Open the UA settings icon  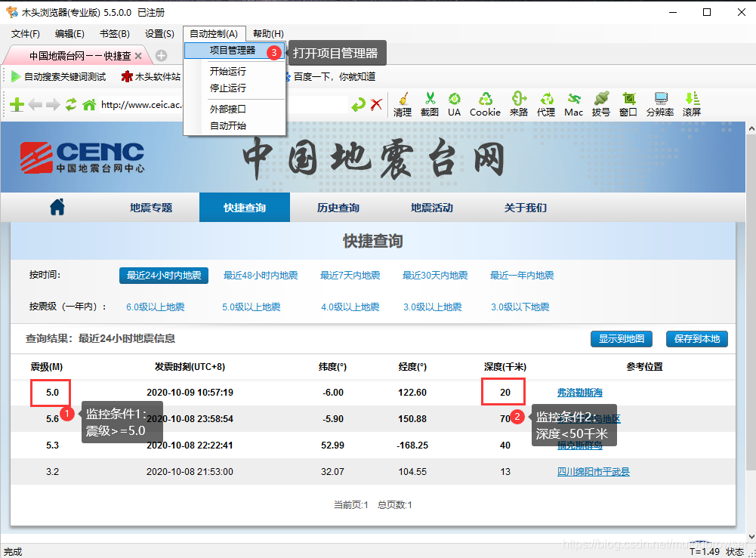[x=454, y=104]
